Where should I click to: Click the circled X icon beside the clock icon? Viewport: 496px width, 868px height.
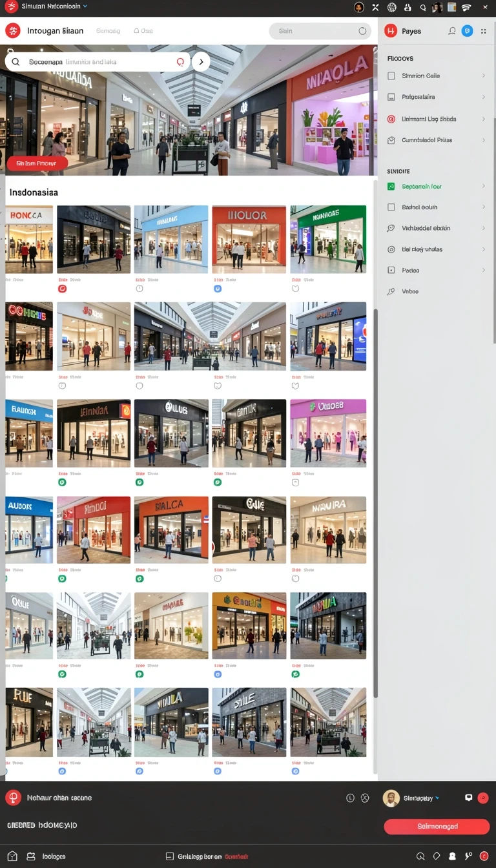click(365, 798)
